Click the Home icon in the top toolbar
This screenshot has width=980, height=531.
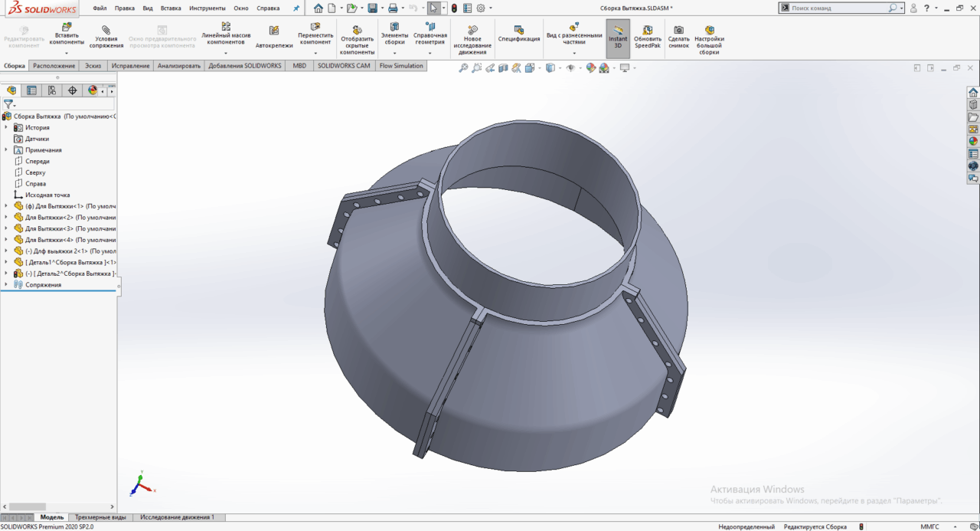[x=318, y=8]
